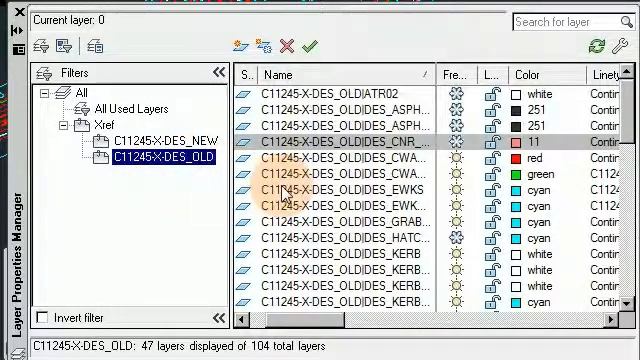
Task: Select the C11245-X-DES_NEW xref filter
Action: 166,141
